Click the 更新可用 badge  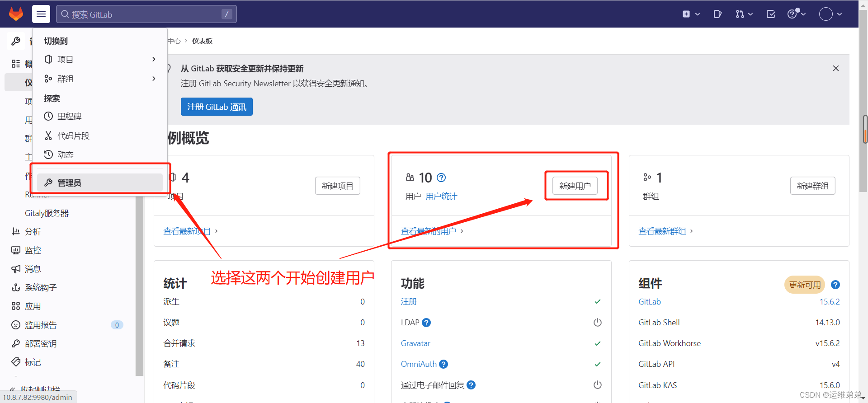point(805,285)
